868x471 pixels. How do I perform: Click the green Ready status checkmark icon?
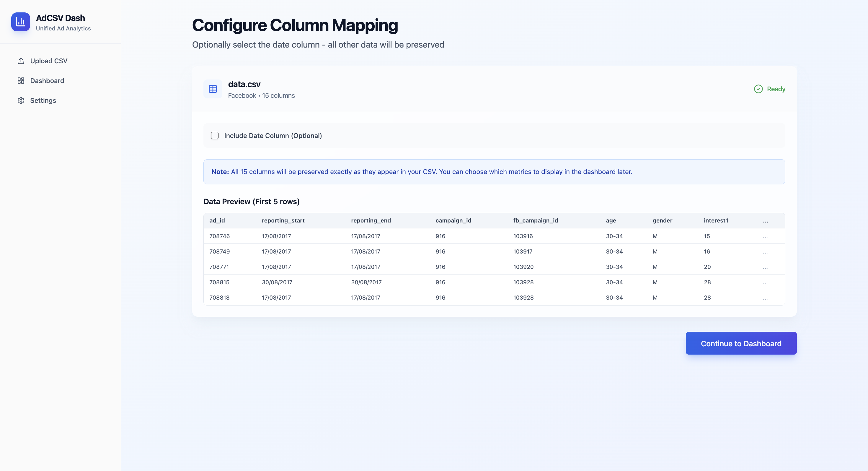coord(758,89)
